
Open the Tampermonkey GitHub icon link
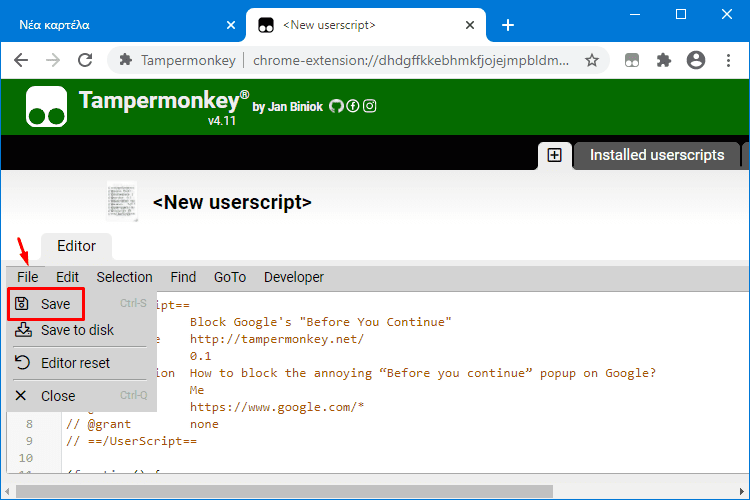[336, 106]
